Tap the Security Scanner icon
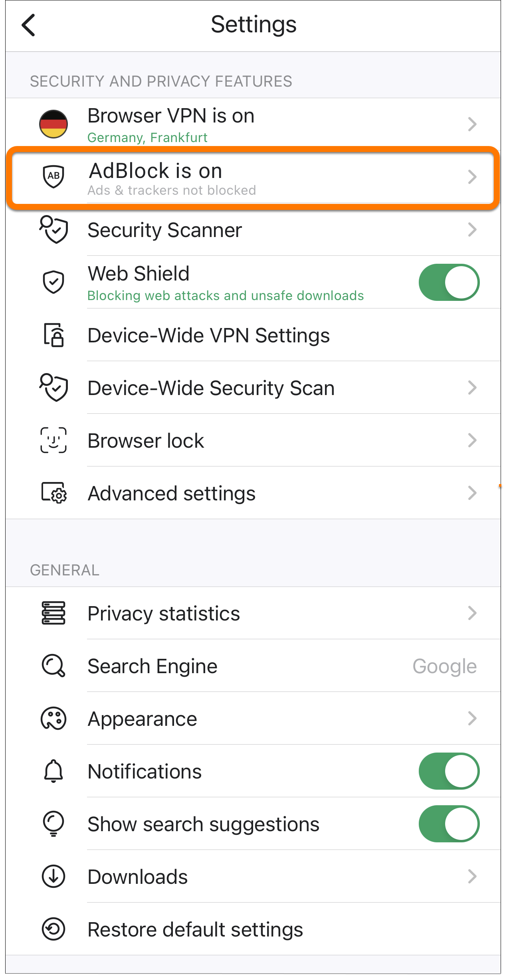Image resolution: width=507 pixels, height=980 pixels. pos(53,229)
